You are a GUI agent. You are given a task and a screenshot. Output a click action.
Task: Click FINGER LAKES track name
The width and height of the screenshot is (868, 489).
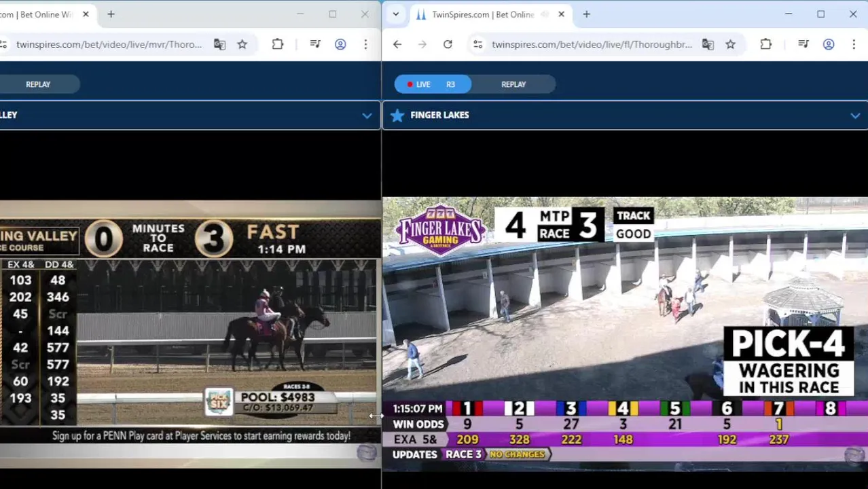tap(439, 115)
